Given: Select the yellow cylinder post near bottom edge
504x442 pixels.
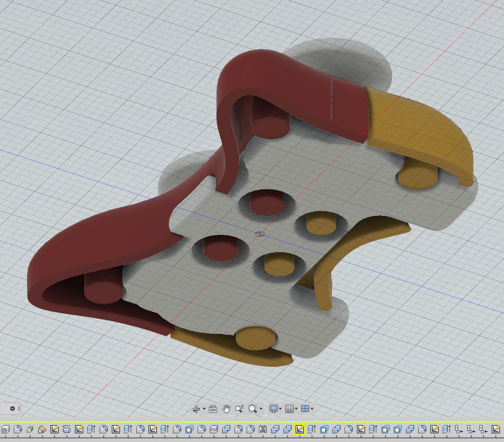Looking at the screenshot, I should pos(255,338).
